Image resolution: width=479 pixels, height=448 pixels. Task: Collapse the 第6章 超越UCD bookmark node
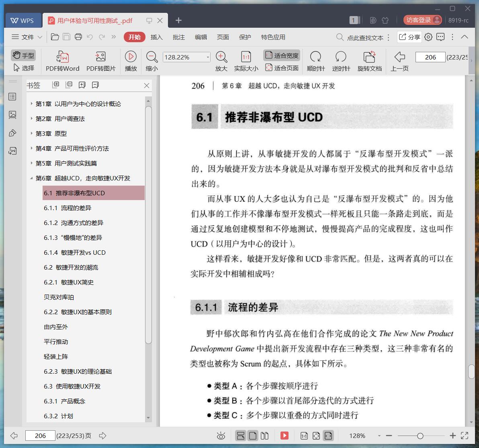(32, 178)
